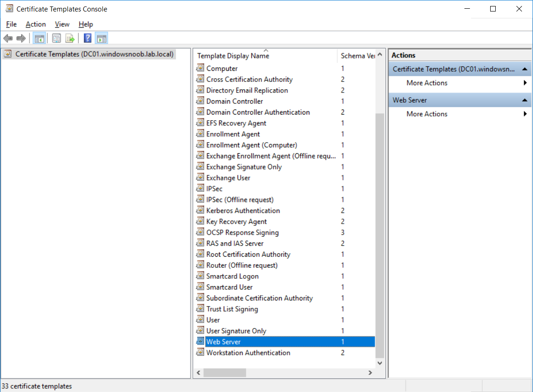Open Help via the question mark icon
Image resolution: width=533 pixels, height=392 pixels.
[x=87, y=38]
